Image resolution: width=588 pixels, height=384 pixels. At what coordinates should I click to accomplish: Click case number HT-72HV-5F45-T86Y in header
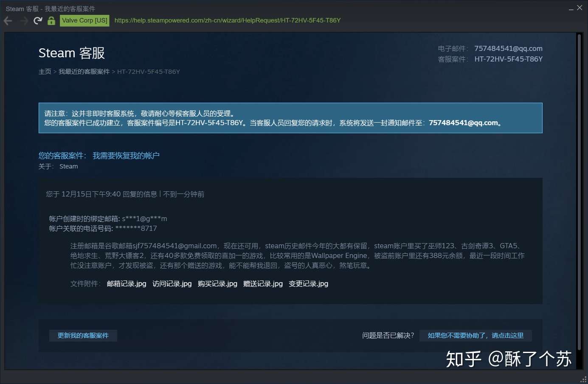tap(508, 59)
